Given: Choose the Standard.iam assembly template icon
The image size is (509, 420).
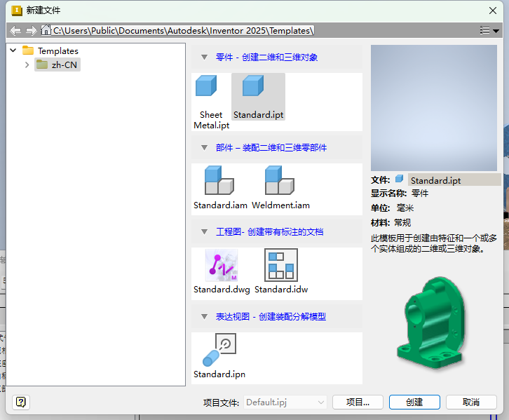Looking at the screenshot, I should coord(219,180).
